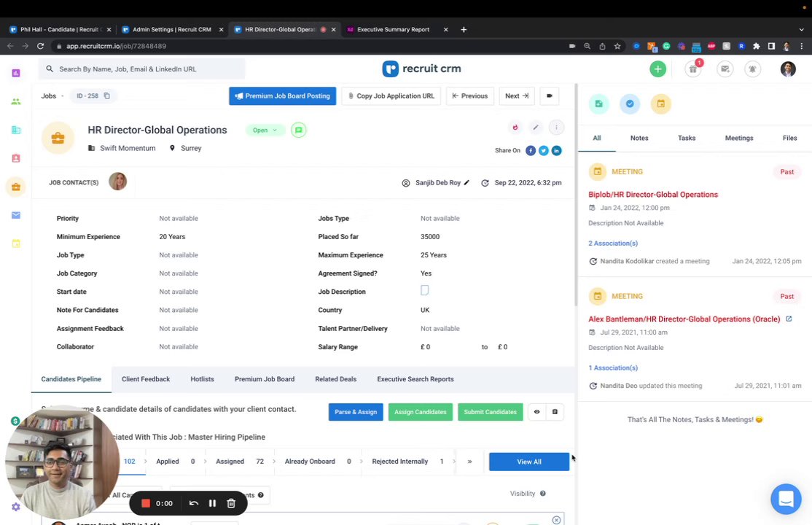
Task: Open Contacts from the red badge icon
Action: tap(15, 158)
